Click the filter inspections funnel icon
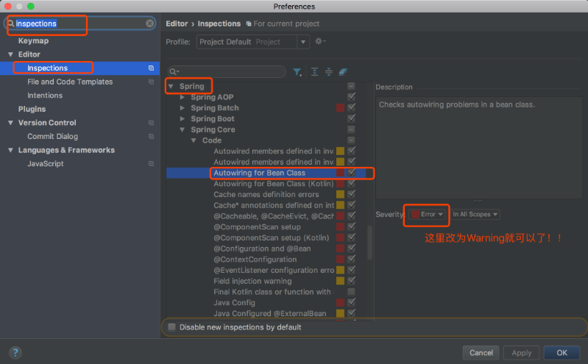588x364 pixels. tap(297, 72)
